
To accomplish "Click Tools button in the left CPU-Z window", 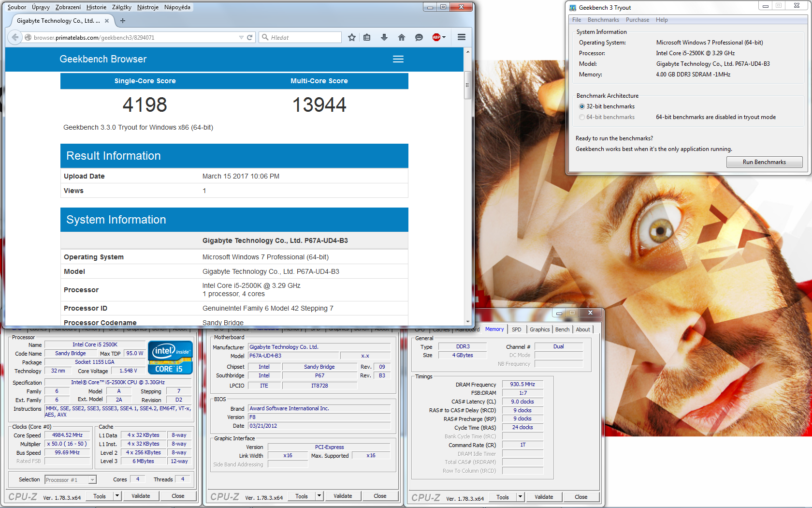I will click(100, 496).
